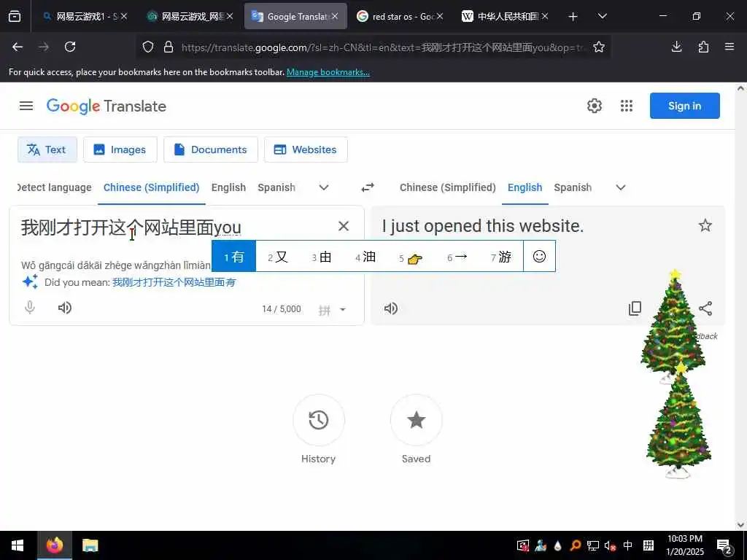Pick IME candidate 5 pointing hand emoji
The width and height of the screenshot is (747, 560).
[411, 257]
